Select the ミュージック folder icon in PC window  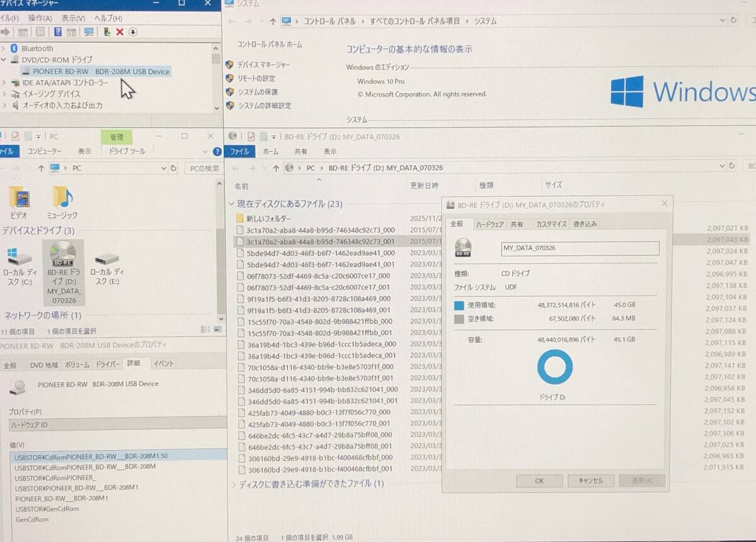click(62, 197)
